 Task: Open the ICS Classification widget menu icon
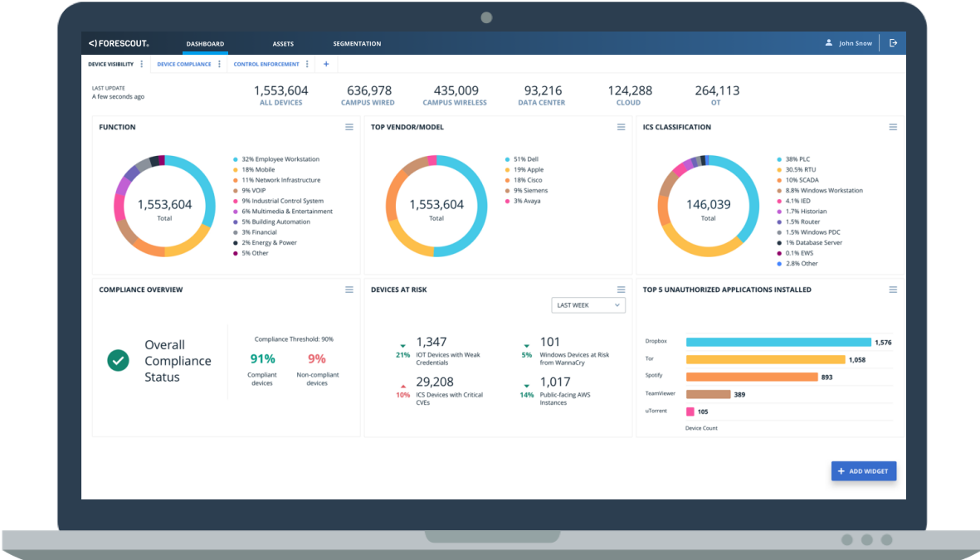point(893,127)
